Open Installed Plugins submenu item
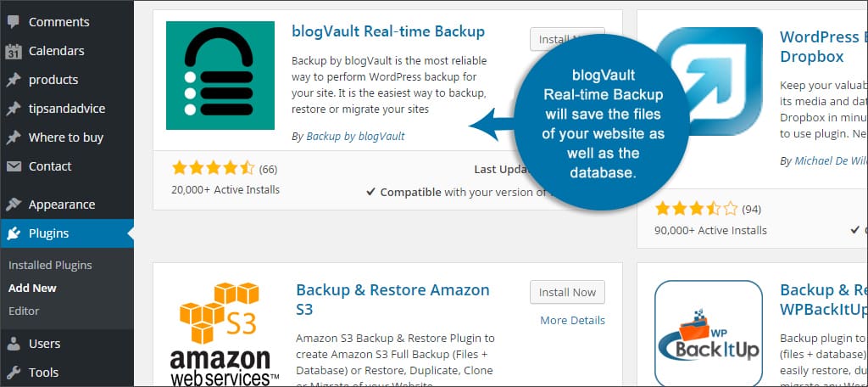The height and width of the screenshot is (387, 868). 50,265
